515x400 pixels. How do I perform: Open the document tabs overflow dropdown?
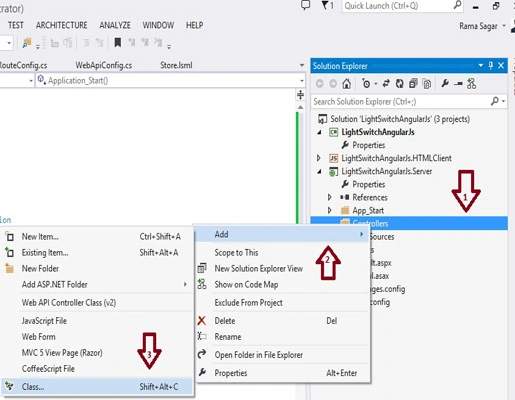tap(302, 65)
